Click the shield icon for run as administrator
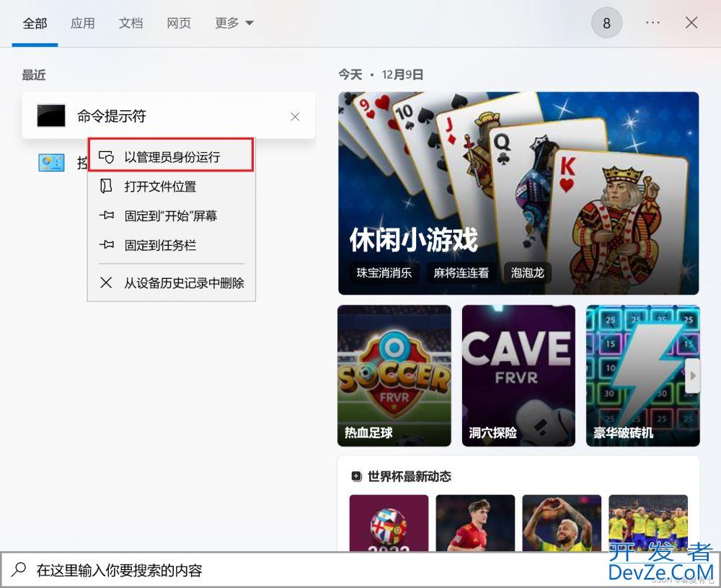 click(106, 157)
